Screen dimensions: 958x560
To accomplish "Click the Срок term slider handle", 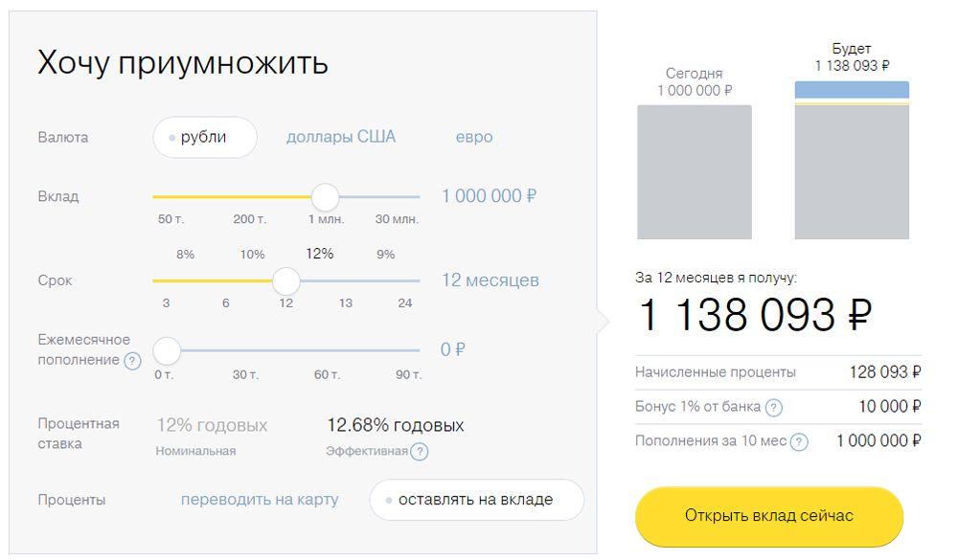I will click(x=285, y=281).
